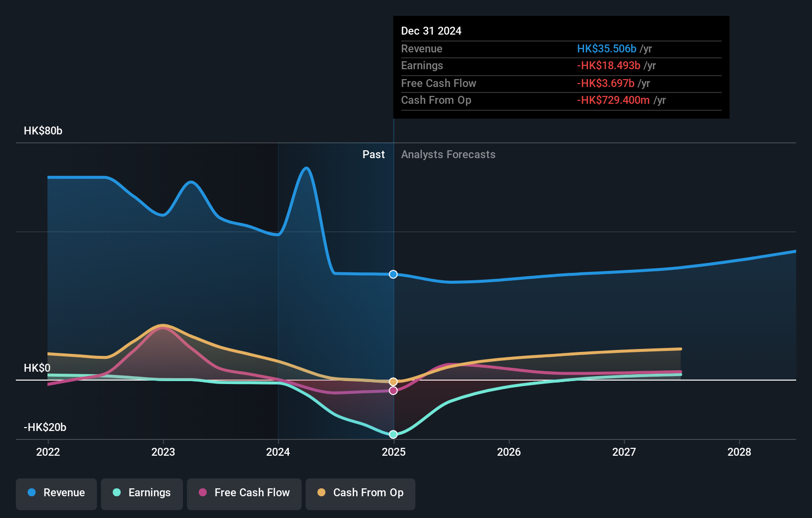
Task: Toggle the Cash From Op series visibility
Action: tap(360, 494)
